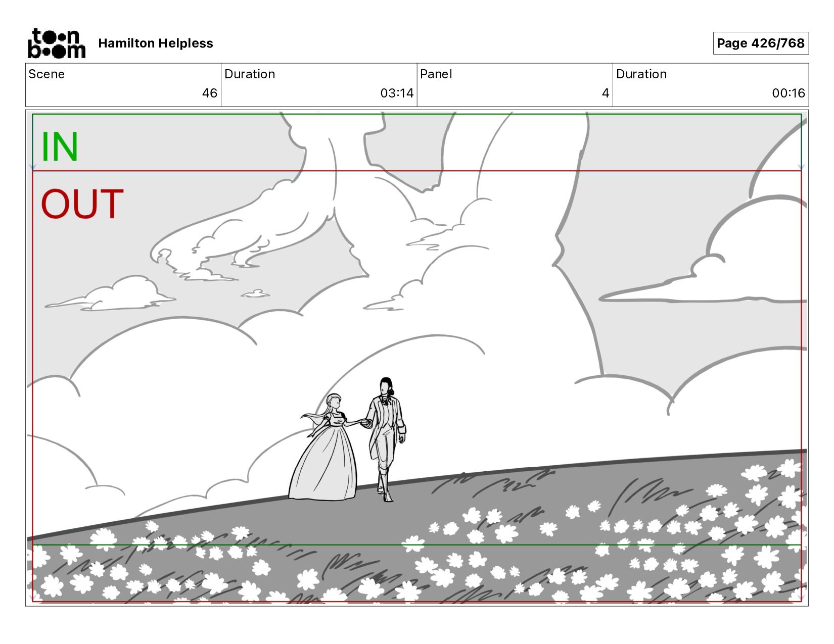Click the scene duration value "03:14"
Image resolution: width=834 pixels, height=644 pixels.
coord(397,93)
